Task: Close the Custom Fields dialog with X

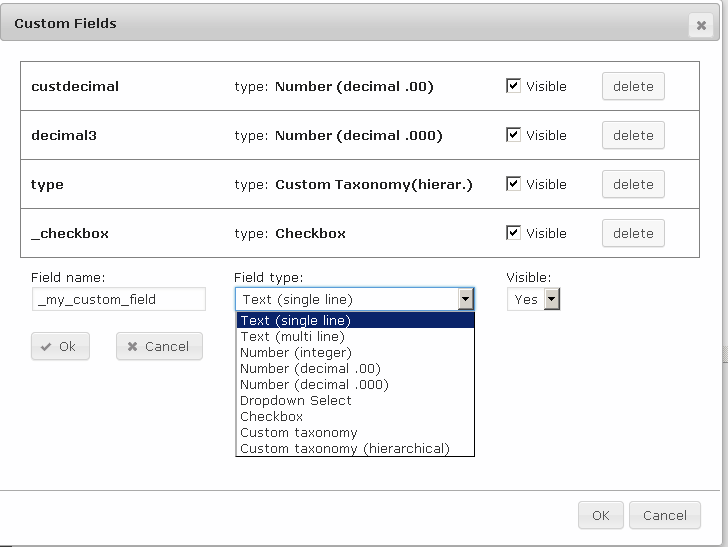Action: pyautogui.click(x=701, y=26)
